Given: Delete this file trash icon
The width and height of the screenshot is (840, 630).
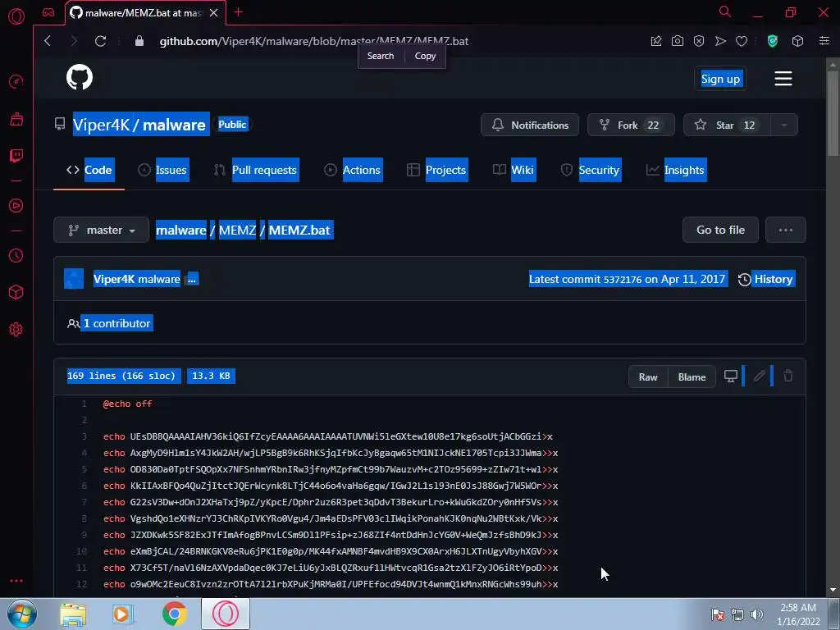Looking at the screenshot, I should (788, 376).
